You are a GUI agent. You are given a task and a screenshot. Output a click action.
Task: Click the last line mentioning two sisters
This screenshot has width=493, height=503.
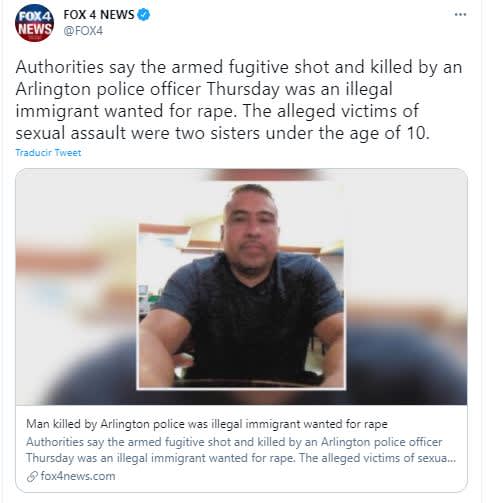click(223, 133)
